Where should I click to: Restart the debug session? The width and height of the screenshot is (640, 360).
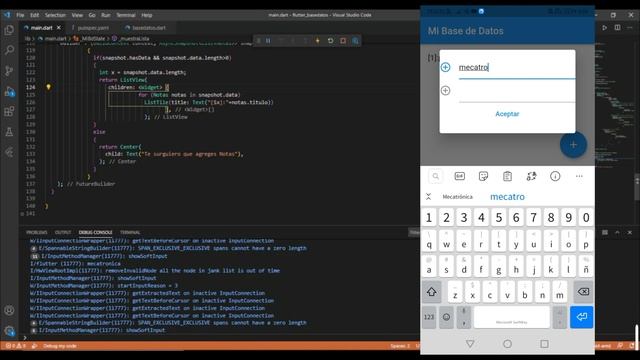(330, 41)
